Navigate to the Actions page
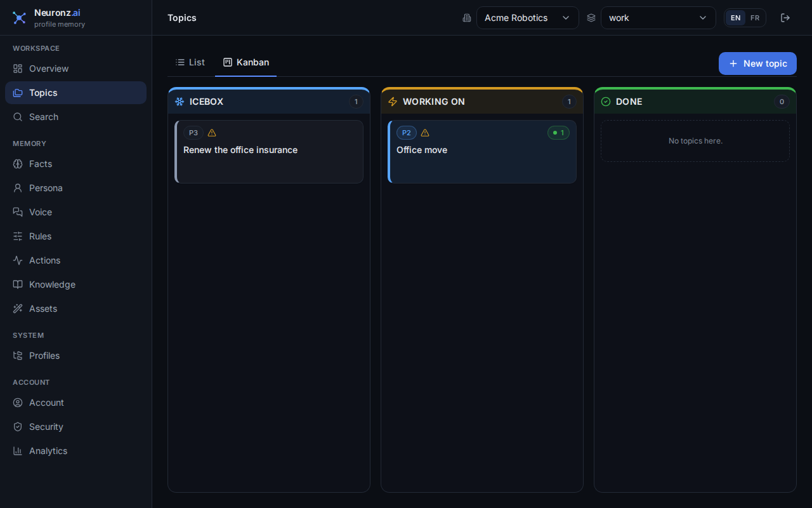 pyautogui.click(x=75, y=260)
